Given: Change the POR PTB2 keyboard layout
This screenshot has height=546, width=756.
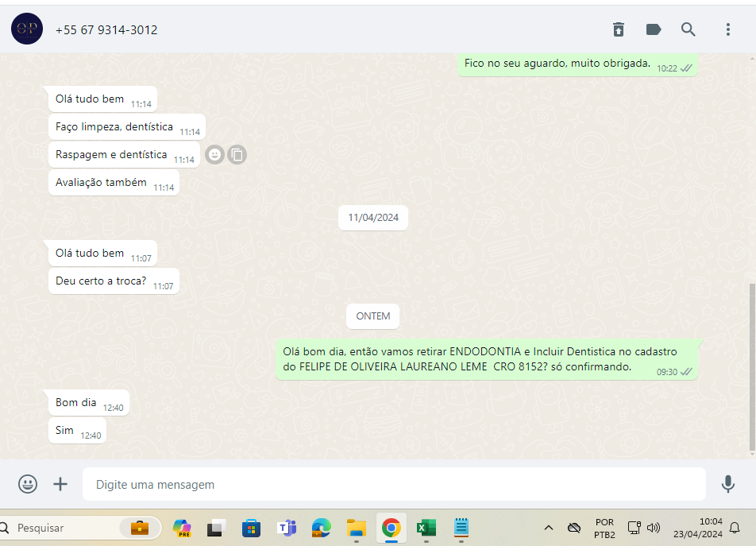Looking at the screenshot, I should tap(604, 529).
